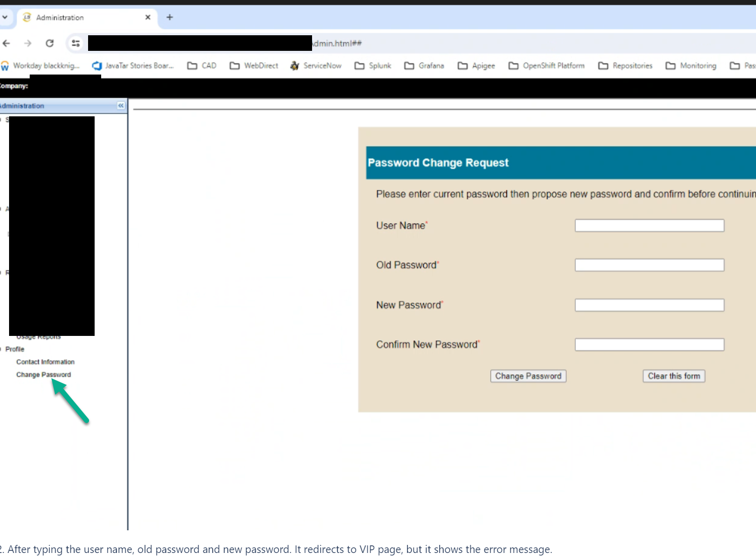The height and width of the screenshot is (558, 756).
Task: Open the tab search dropdown arrow
Action: (5, 17)
